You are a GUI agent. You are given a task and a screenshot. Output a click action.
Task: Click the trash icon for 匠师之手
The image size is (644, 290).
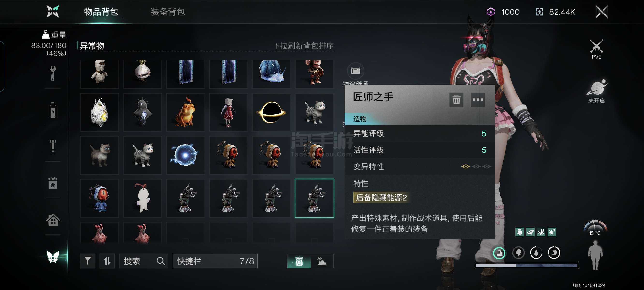click(x=456, y=100)
